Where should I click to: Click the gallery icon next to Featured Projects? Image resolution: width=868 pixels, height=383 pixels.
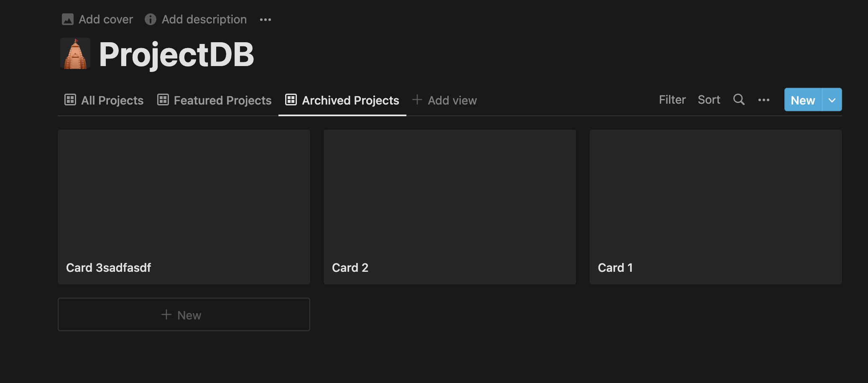coord(163,100)
